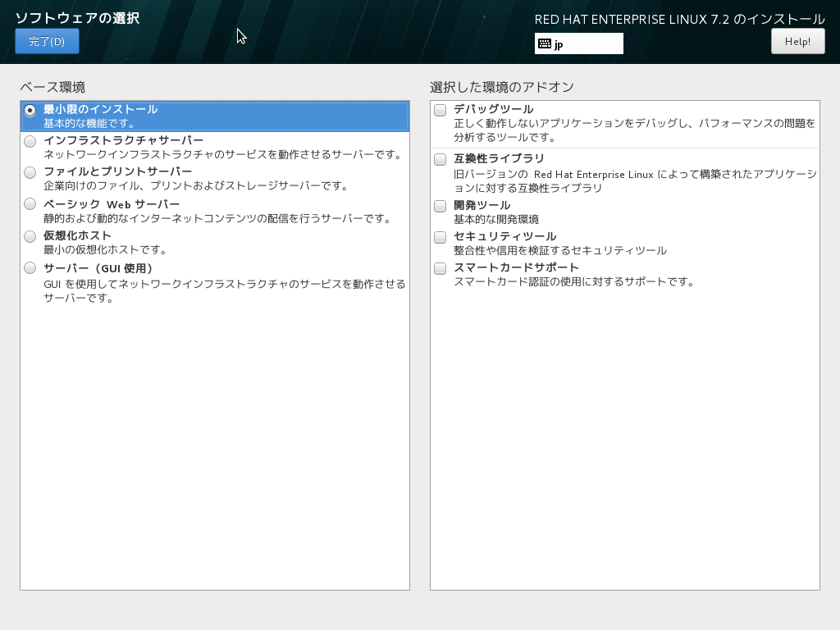
Task: Select 最小限のインストール radio button
Action: point(30,111)
